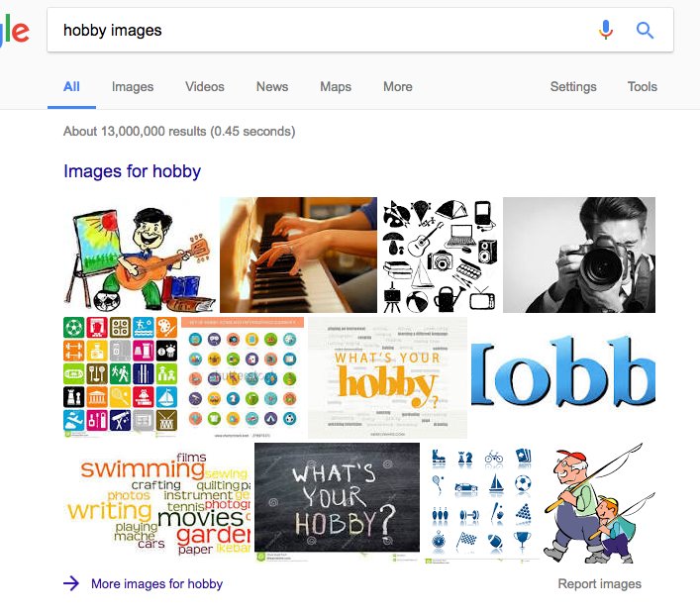Image resolution: width=700 pixels, height=616 pixels.
Task: Click the Google logo
Action: (14, 31)
